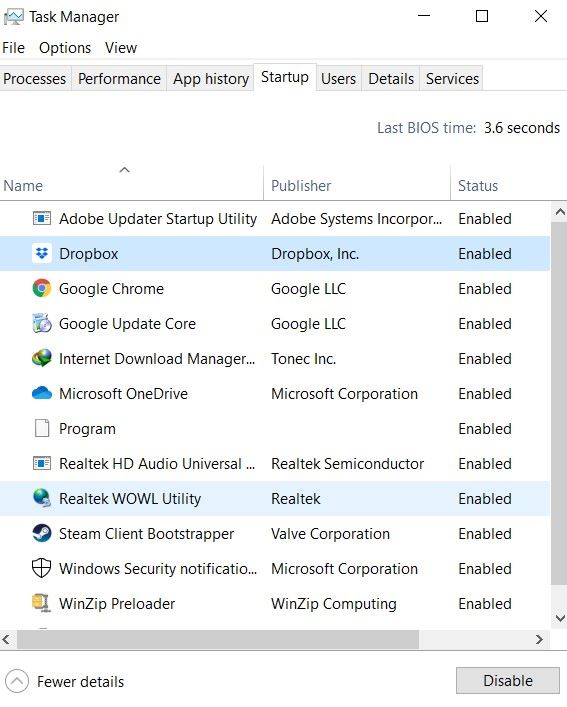
Task: Click the horizontal scrollbar right arrow
Action: (540, 639)
